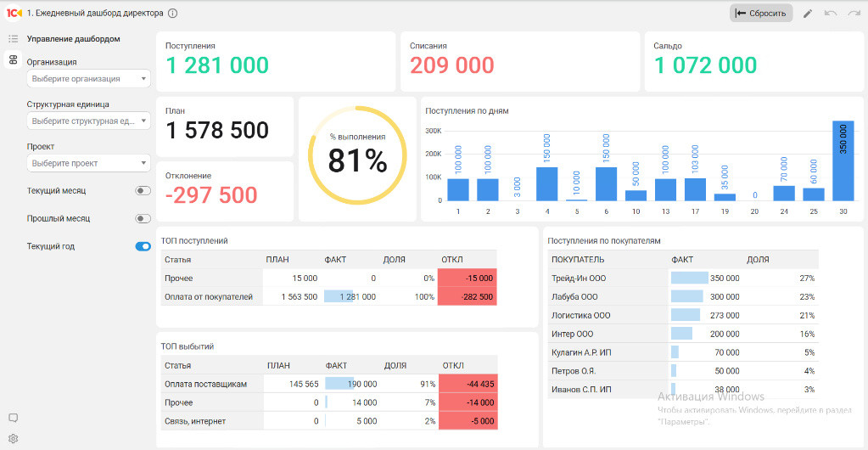Click the redo arrow icon
Screen dimensions: 868x450
853,14
